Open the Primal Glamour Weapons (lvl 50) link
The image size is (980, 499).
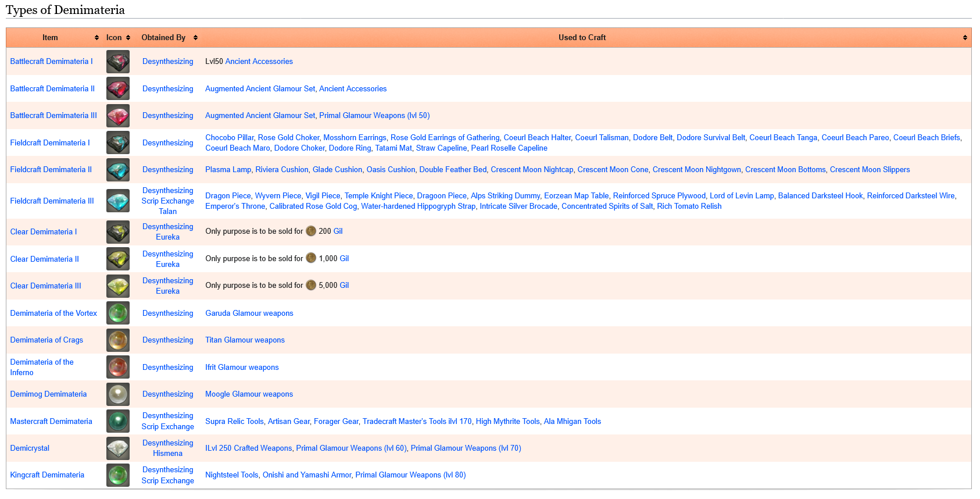[x=375, y=116]
